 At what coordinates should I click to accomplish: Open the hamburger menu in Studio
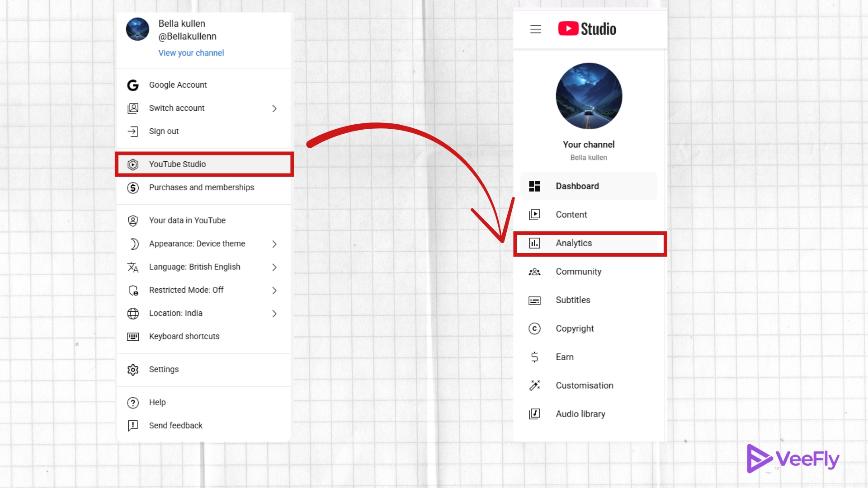[x=535, y=29]
